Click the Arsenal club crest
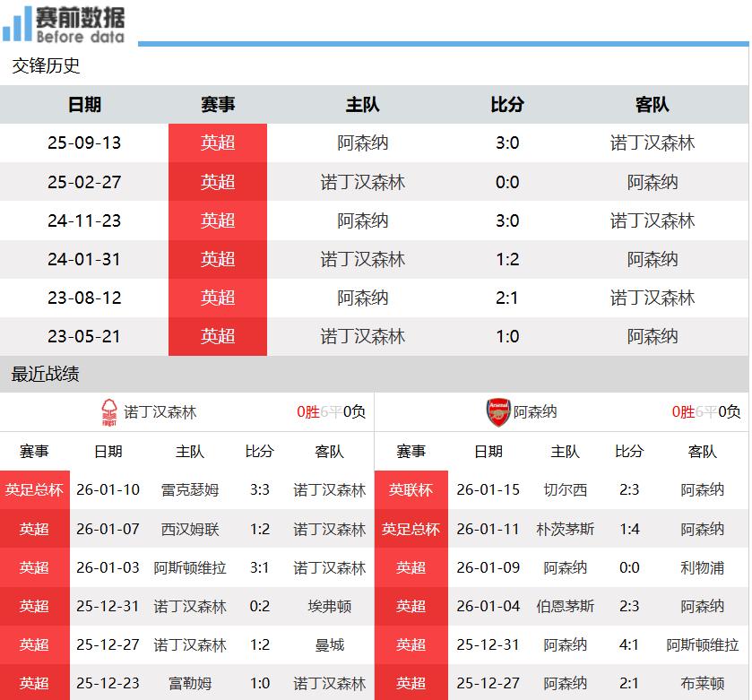The height and width of the screenshot is (700, 752). point(497,412)
